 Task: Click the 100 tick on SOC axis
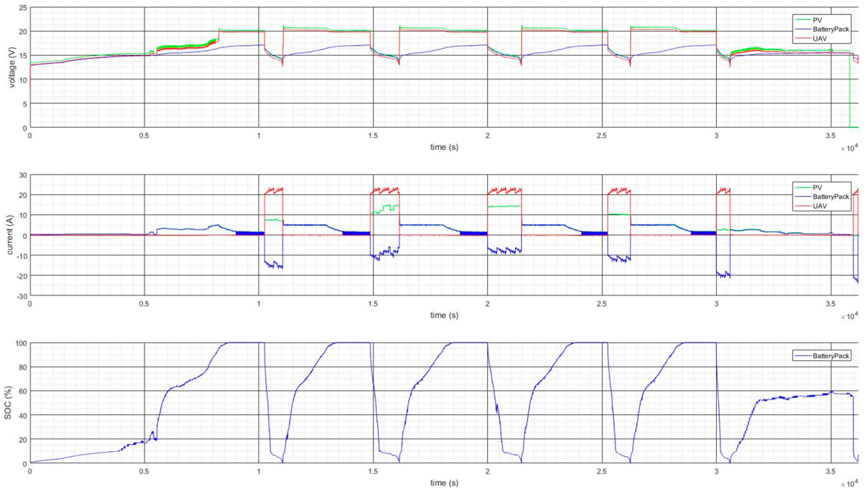coord(21,343)
